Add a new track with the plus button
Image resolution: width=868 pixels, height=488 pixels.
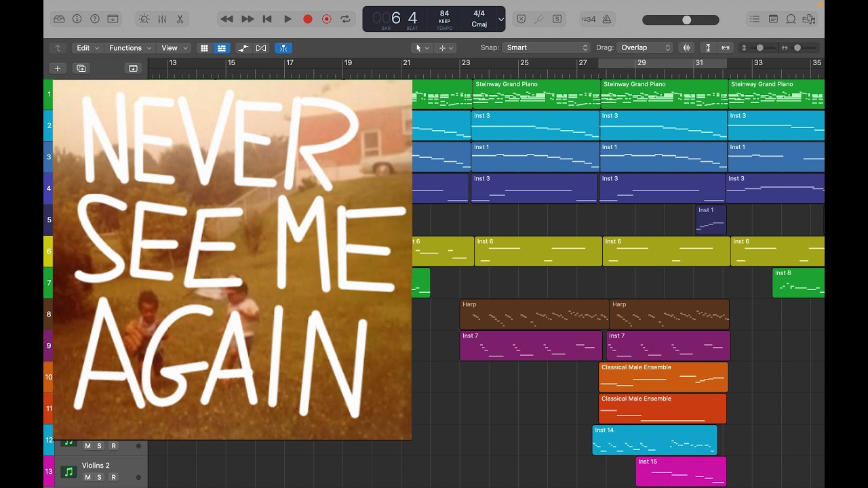tap(58, 68)
